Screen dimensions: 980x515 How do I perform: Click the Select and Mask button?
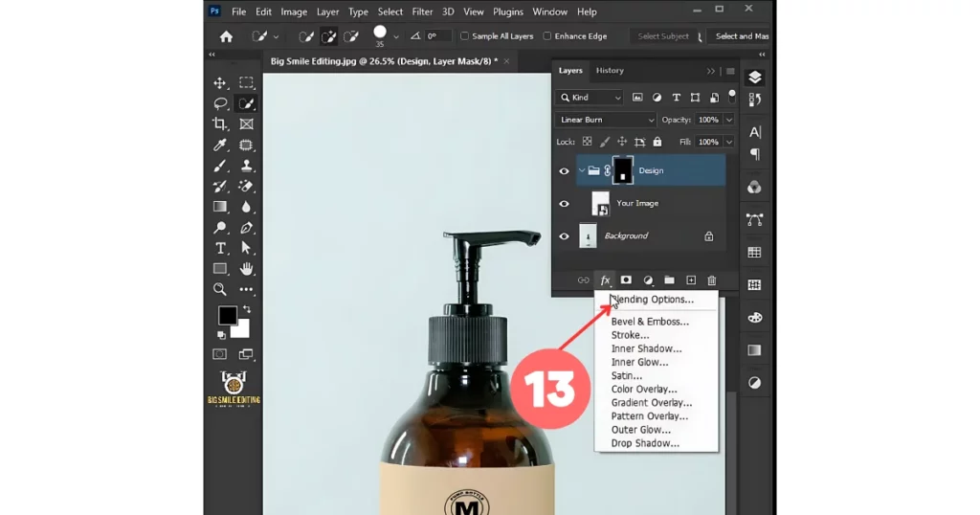pos(742,36)
